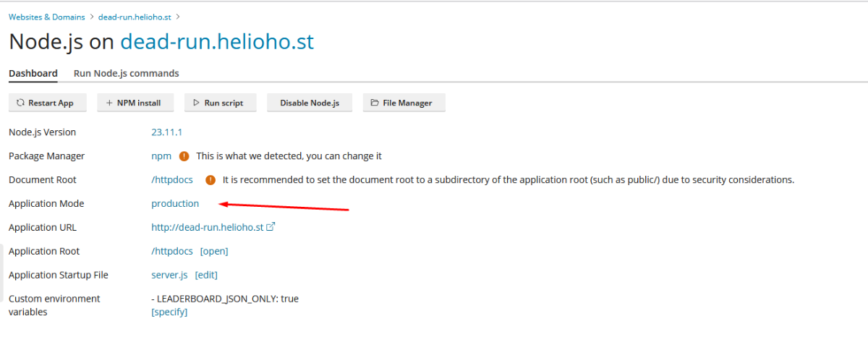Select the Dashboard tab
The height and width of the screenshot is (345, 868).
tap(33, 73)
